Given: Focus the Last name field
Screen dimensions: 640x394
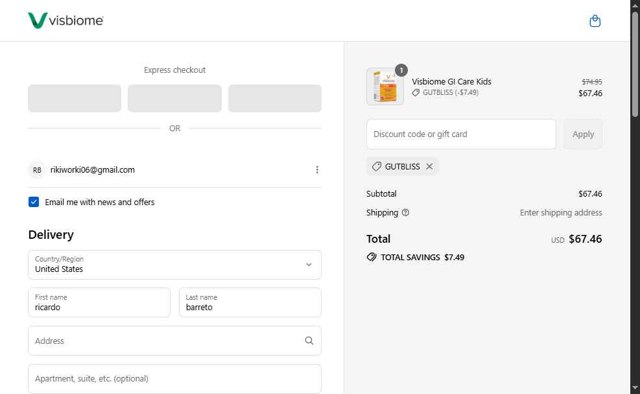Looking at the screenshot, I should click(x=250, y=302).
